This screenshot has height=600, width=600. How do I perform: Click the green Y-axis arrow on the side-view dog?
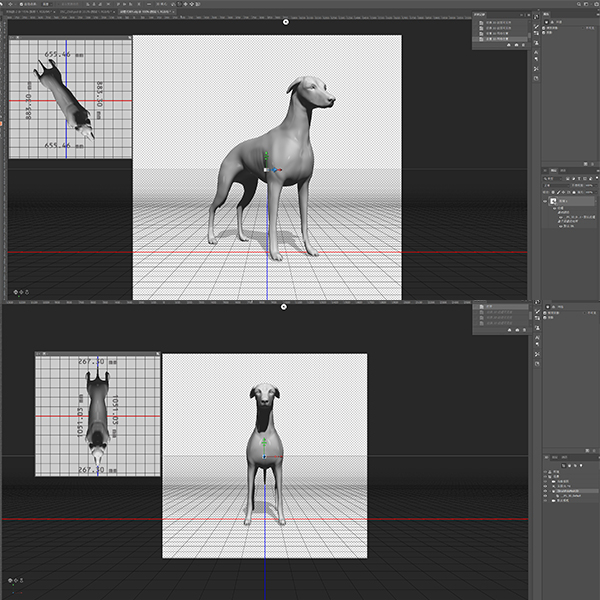(266, 159)
